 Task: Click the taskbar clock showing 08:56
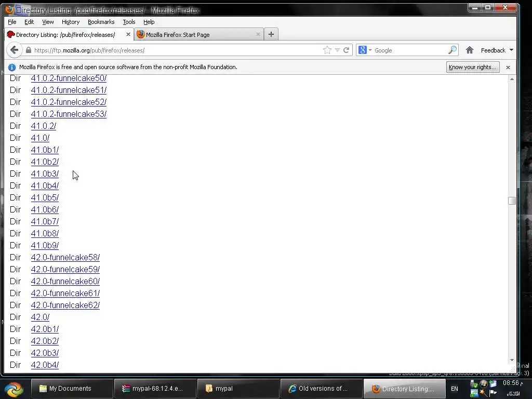click(512, 383)
